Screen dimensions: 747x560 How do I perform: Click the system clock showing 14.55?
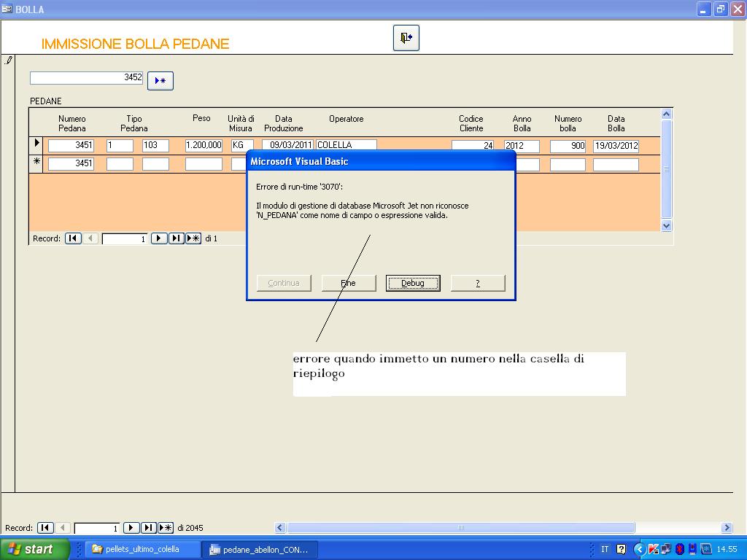pos(727,549)
